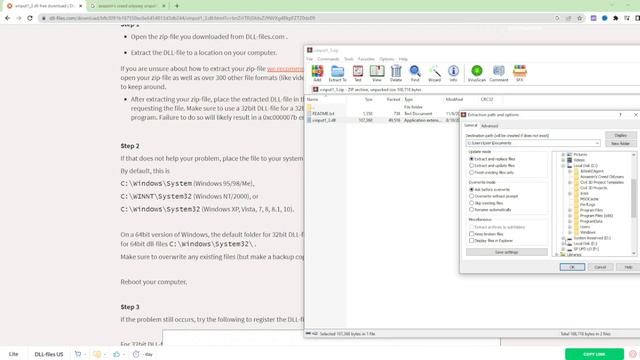Click the browser Back arrow
This screenshot has width=640, height=360.
(7, 18)
